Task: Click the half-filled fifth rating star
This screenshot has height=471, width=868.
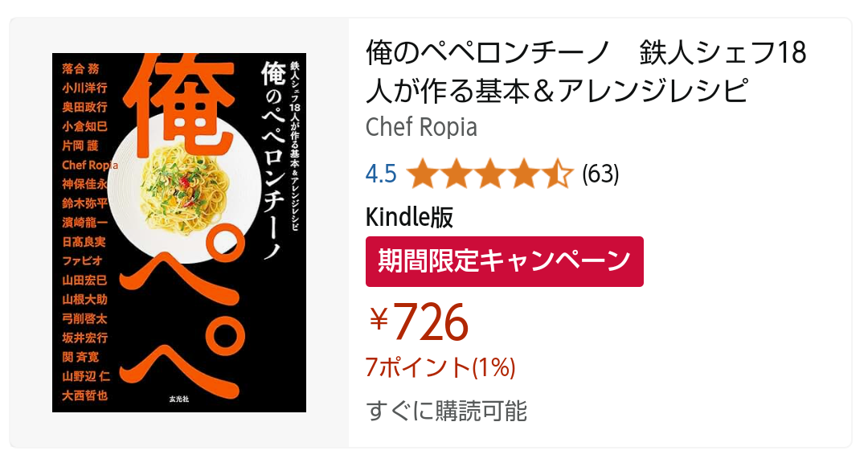Action: (558, 174)
